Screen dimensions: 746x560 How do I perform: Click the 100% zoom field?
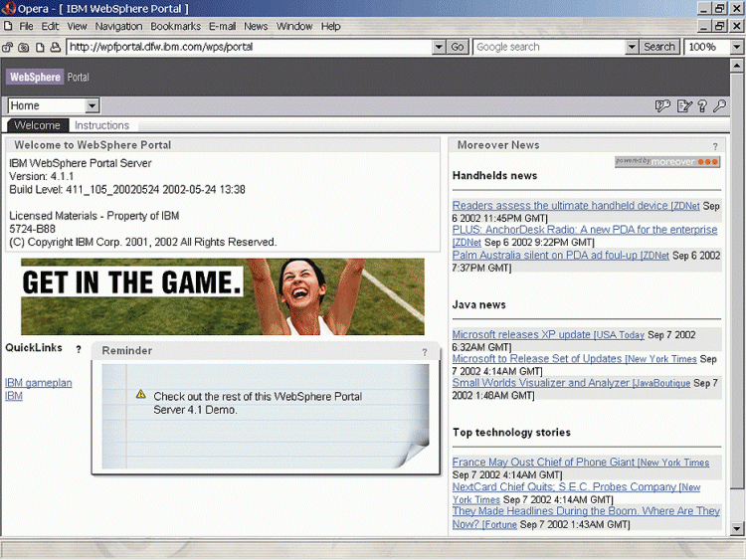707,47
